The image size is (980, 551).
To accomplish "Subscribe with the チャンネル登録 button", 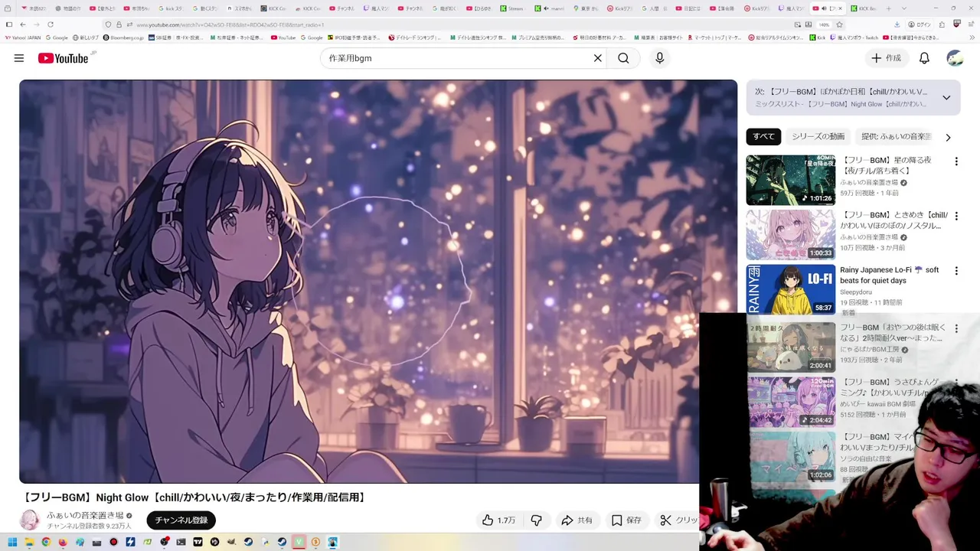I will tap(181, 520).
